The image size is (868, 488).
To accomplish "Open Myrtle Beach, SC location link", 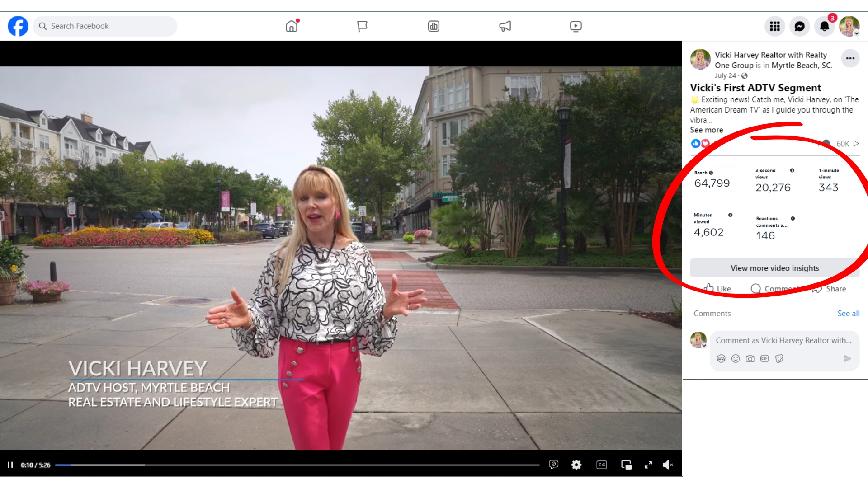I will 802,66.
